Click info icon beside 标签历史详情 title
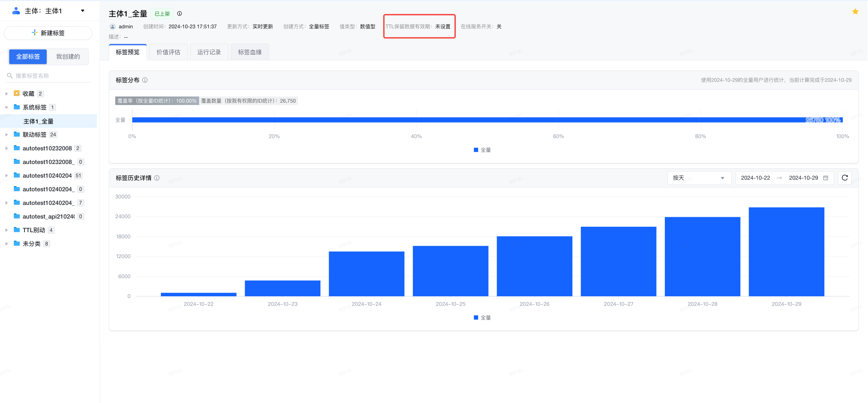 point(157,178)
